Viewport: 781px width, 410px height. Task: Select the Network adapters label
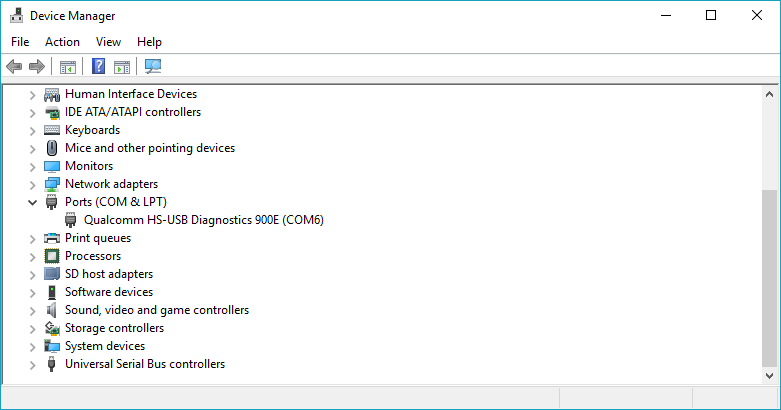[112, 184]
